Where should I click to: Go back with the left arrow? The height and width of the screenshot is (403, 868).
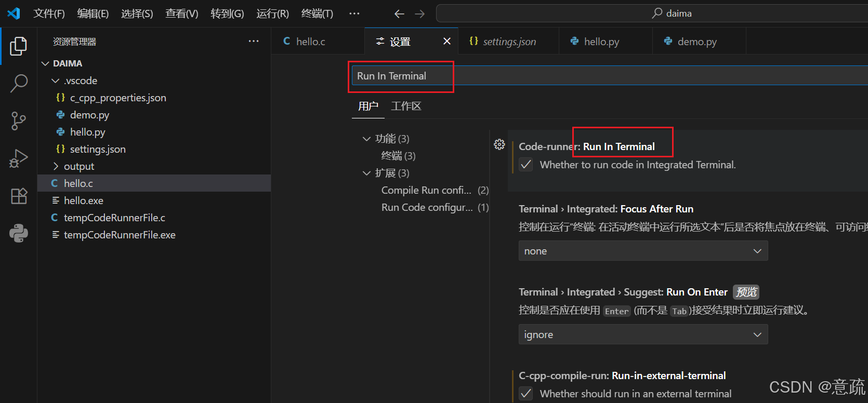tap(399, 14)
